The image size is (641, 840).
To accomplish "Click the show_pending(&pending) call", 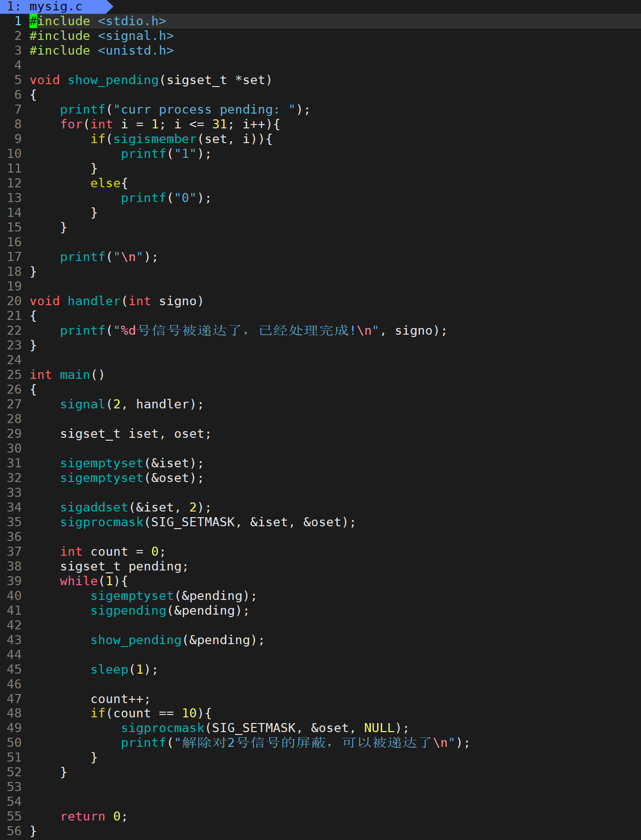I will 177,640.
